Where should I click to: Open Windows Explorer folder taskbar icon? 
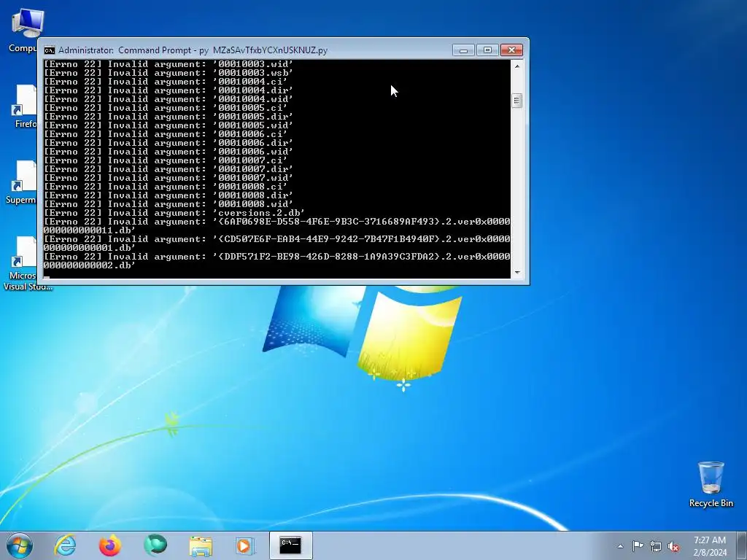click(x=201, y=545)
